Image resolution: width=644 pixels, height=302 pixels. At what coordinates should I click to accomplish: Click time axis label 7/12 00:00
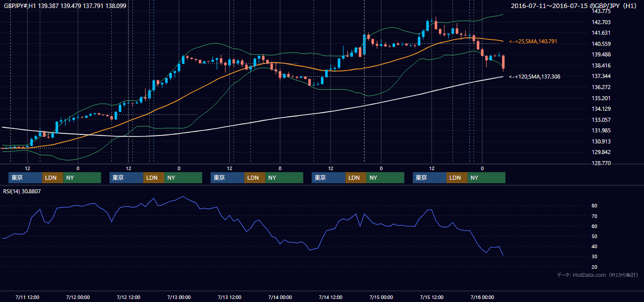[x=78, y=297]
